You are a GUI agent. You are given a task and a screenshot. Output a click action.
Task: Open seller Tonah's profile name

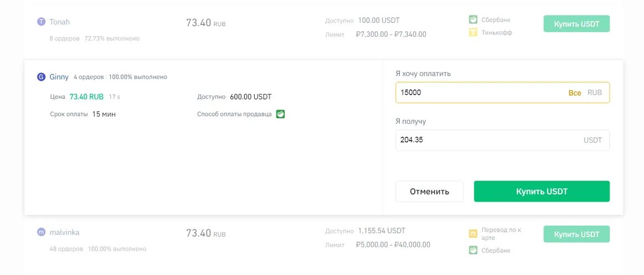[x=59, y=22]
